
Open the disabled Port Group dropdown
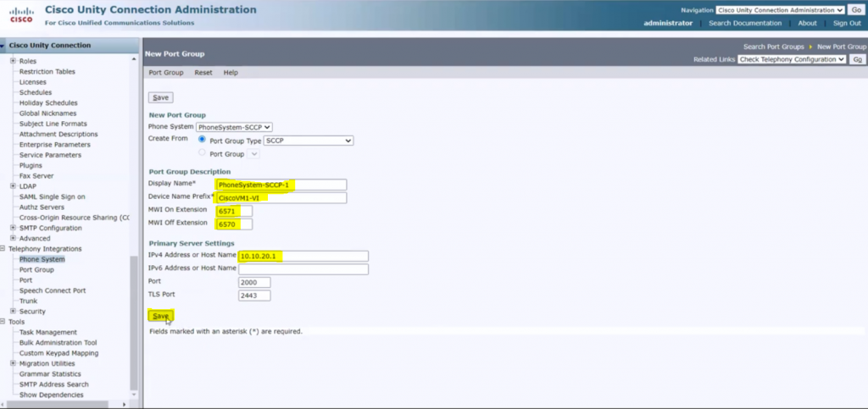[253, 154]
